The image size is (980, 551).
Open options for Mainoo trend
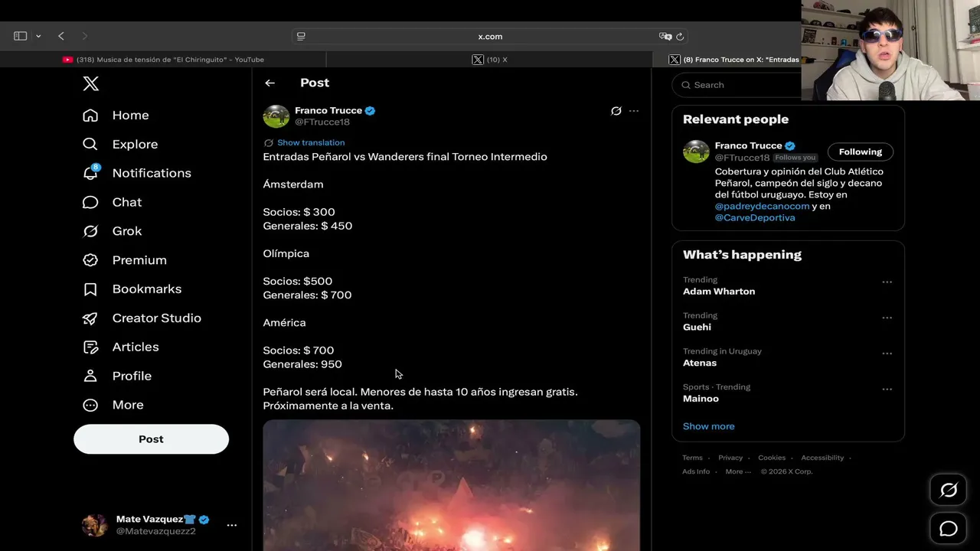click(x=887, y=390)
